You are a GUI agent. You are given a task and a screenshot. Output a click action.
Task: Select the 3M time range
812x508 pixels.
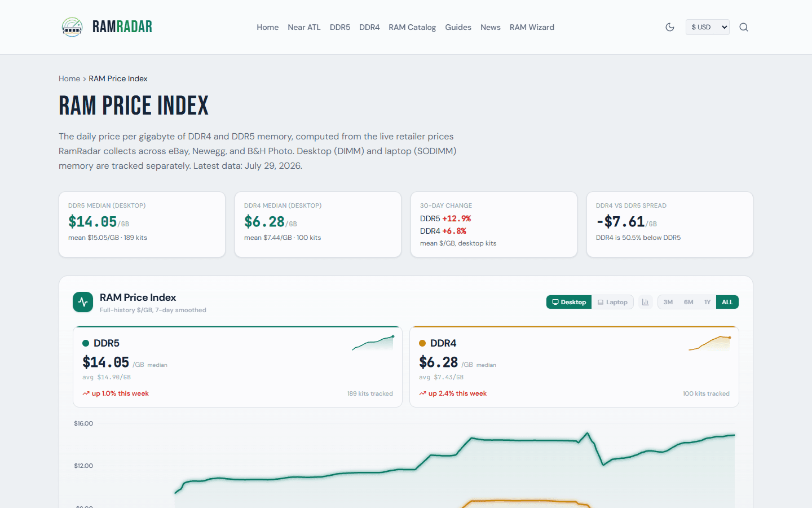click(668, 302)
